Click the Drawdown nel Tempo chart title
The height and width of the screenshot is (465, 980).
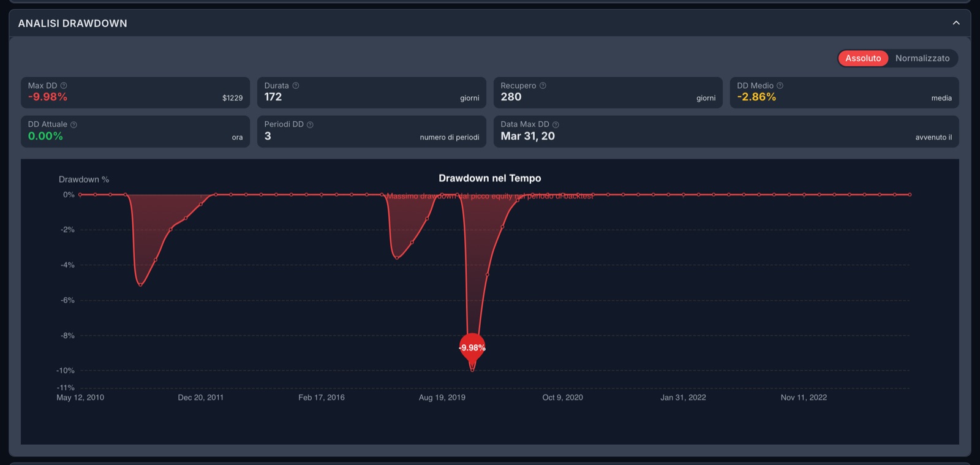click(490, 178)
